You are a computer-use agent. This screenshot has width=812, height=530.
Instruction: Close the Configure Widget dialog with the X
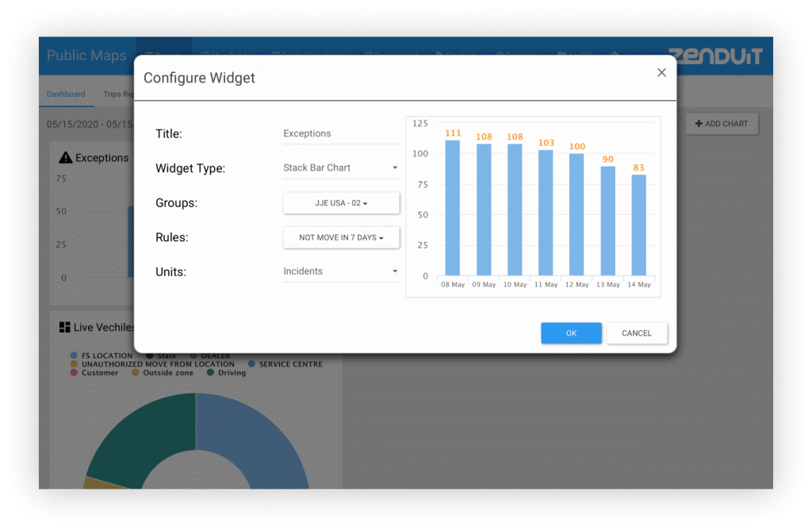tap(661, 73)
